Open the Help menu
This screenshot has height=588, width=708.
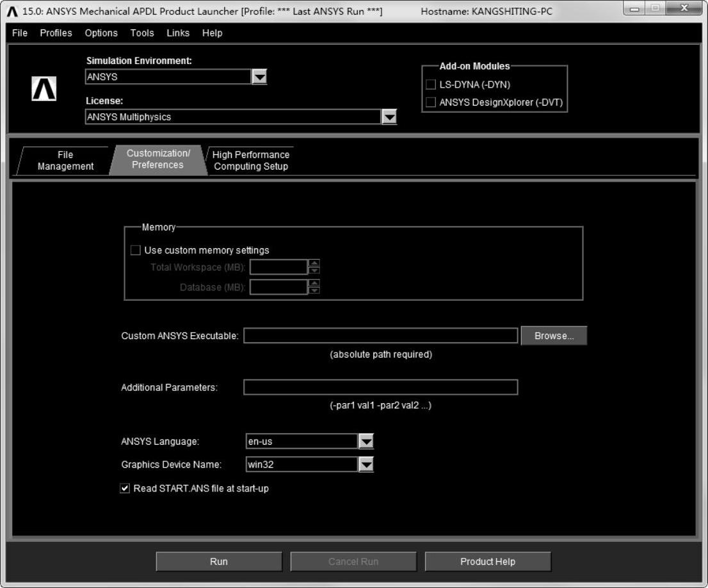pyautogui.click(x=213, y=33)
